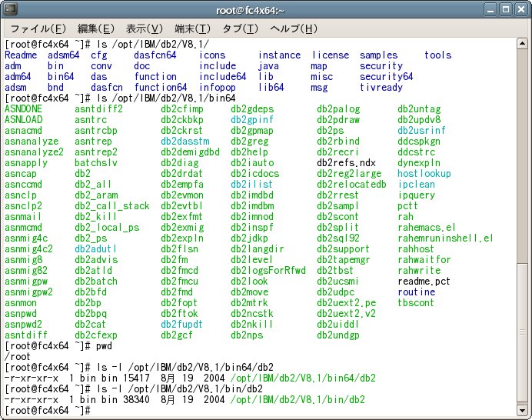This screenshot has width=532, height=420.
Task: Click the '/root' pwd output line
Action: tap(18, 357)
